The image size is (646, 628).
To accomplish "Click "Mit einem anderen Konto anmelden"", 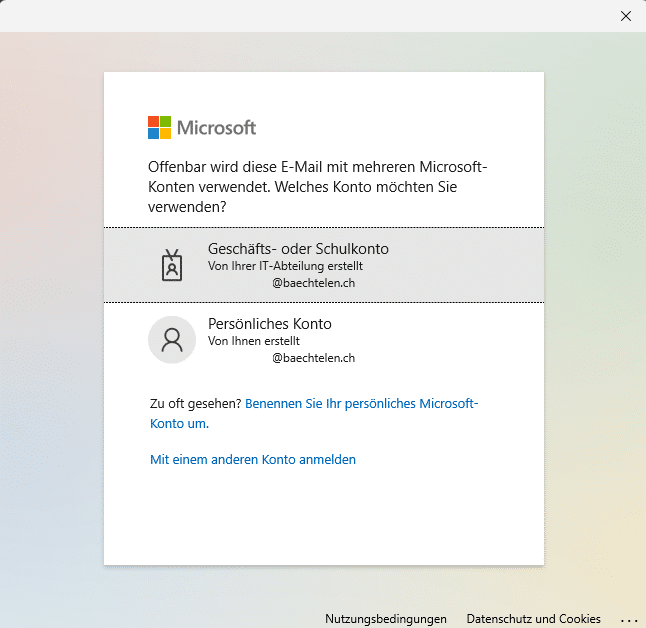I will click(252, 460).
